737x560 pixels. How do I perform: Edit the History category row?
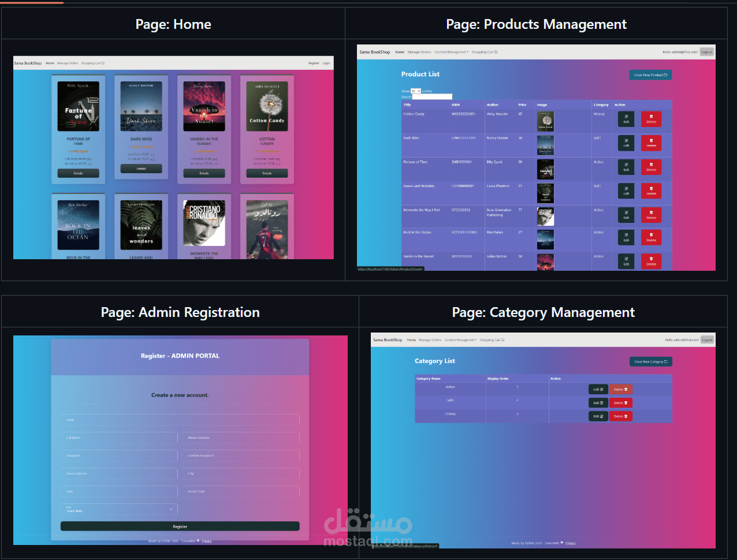click(x=598, y=416)
